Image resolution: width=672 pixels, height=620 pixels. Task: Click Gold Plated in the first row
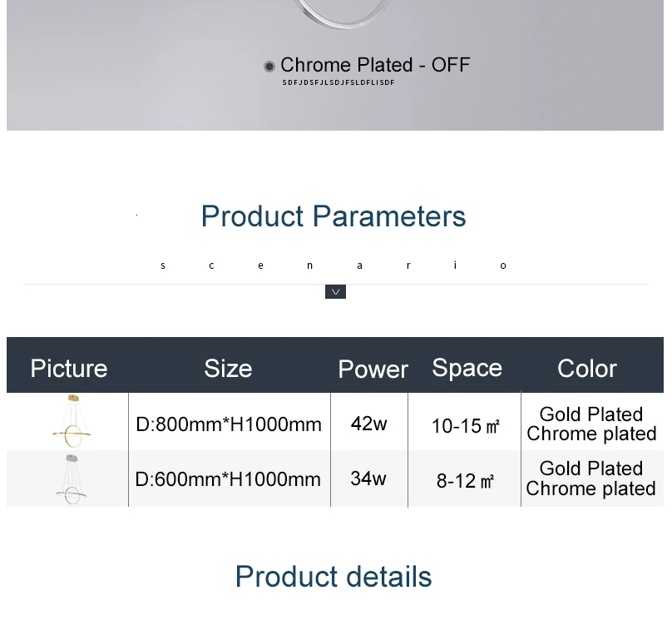[x=590, y=414]
